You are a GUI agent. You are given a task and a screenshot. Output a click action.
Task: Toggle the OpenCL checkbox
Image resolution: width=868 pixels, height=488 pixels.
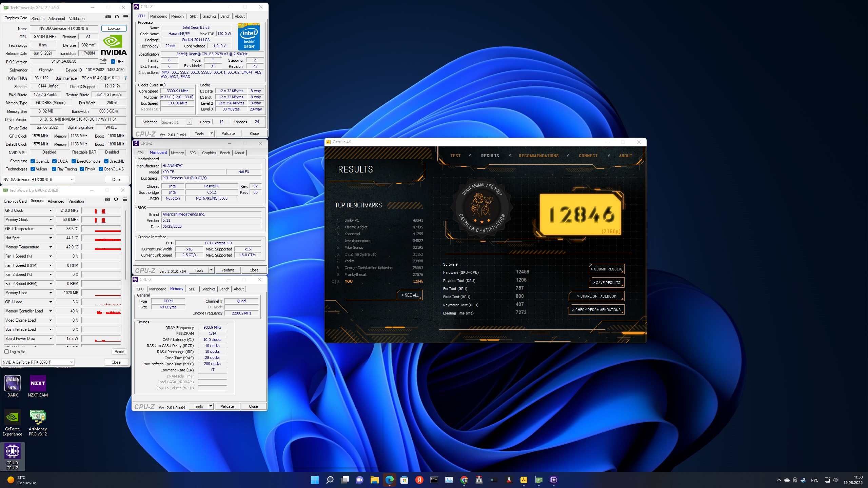(33, 161)
